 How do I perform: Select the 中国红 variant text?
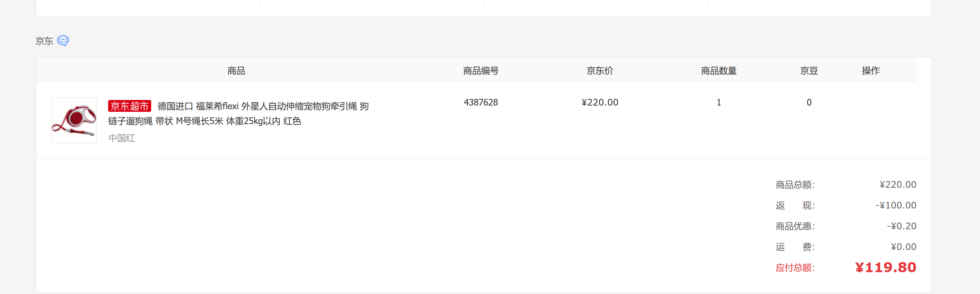122,138
